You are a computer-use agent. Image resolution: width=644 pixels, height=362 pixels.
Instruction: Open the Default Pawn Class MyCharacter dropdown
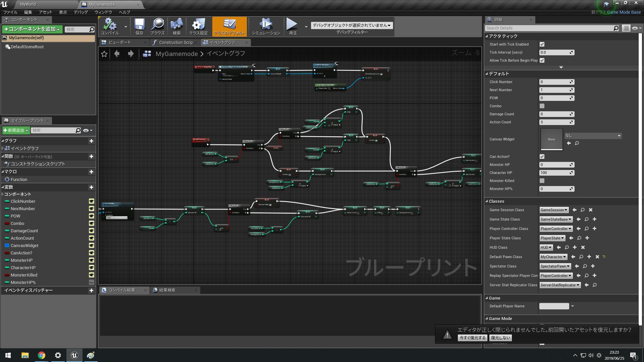553,257
